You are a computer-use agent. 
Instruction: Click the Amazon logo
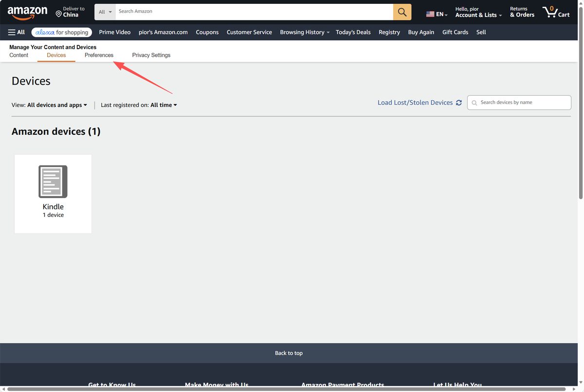coord(28,12)
